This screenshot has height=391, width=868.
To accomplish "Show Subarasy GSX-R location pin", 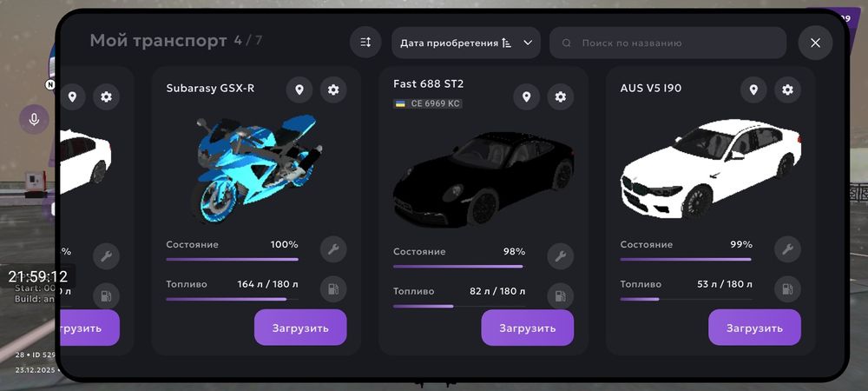I will [x=299, y=89].
